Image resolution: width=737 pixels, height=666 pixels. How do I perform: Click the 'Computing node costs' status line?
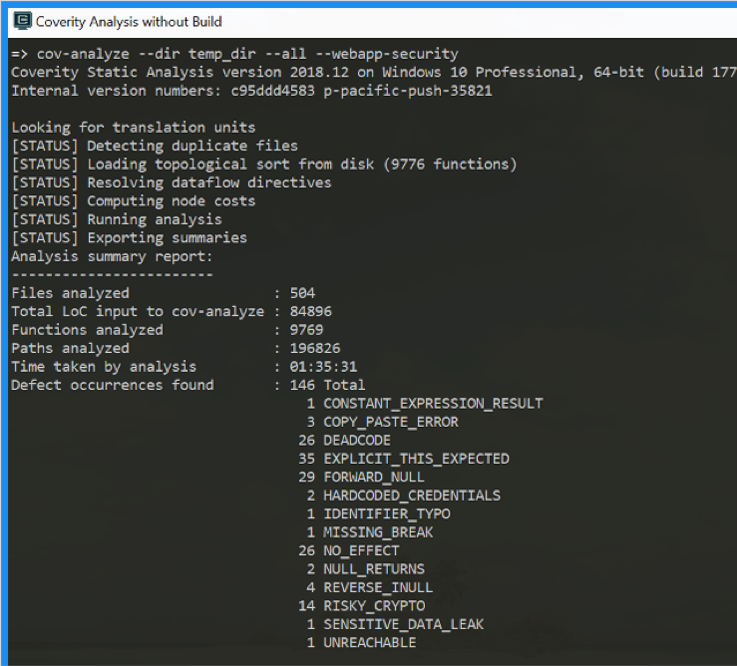click(x=133, y=201)
